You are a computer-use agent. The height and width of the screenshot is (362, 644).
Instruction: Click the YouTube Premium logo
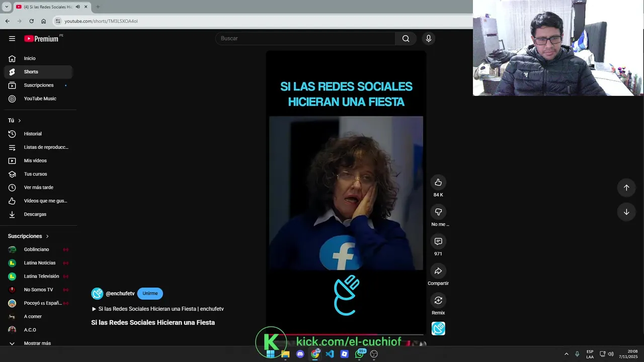(x=42, y=39)
